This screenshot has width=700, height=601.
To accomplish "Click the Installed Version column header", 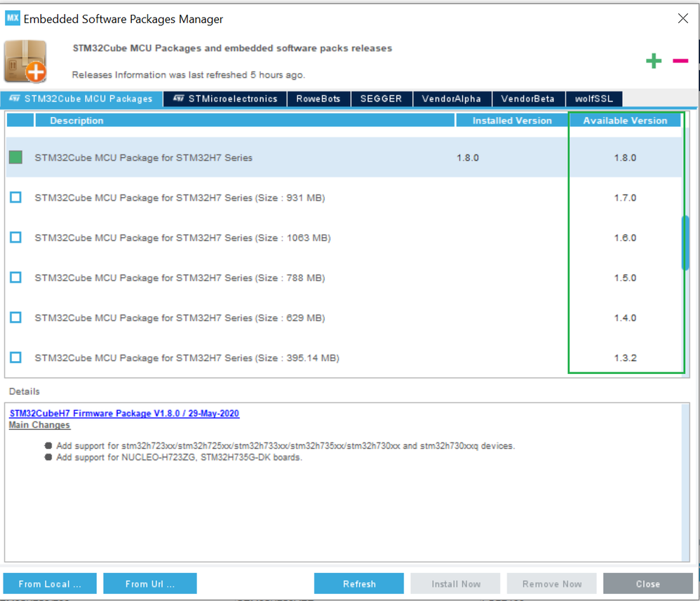I will pyautogui.click(x=511, y=121).
